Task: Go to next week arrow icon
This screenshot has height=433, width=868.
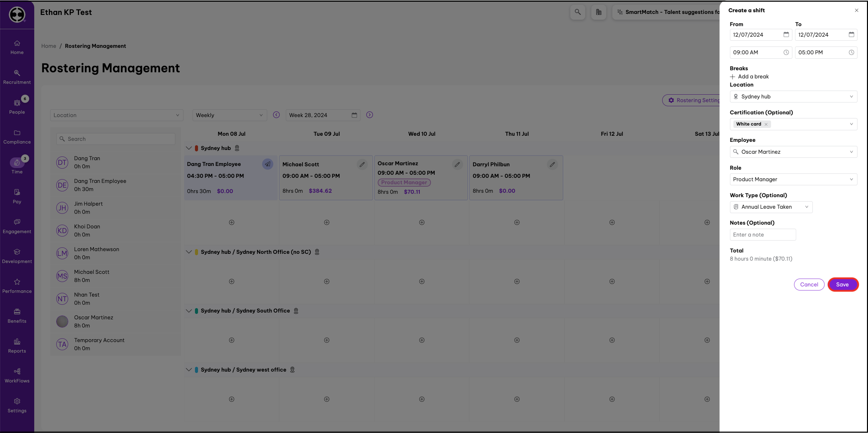Action: pyautogui.click(x=370, y=115)
